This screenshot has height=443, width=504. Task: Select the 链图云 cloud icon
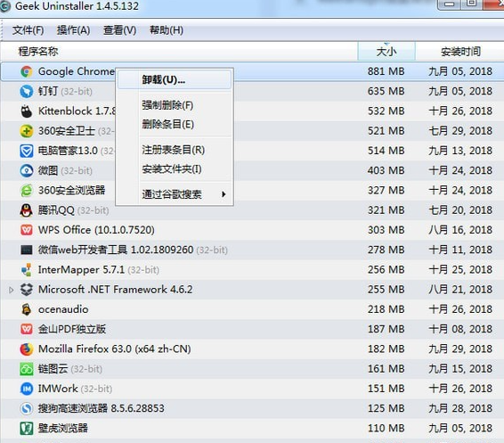click(x=27, y=369)
